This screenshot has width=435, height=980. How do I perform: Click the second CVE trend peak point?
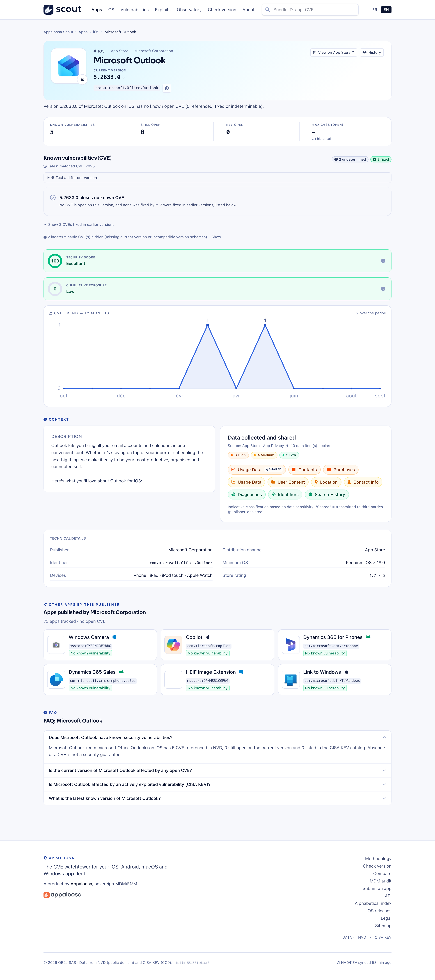pyautogui.click(x=265, y=325)
